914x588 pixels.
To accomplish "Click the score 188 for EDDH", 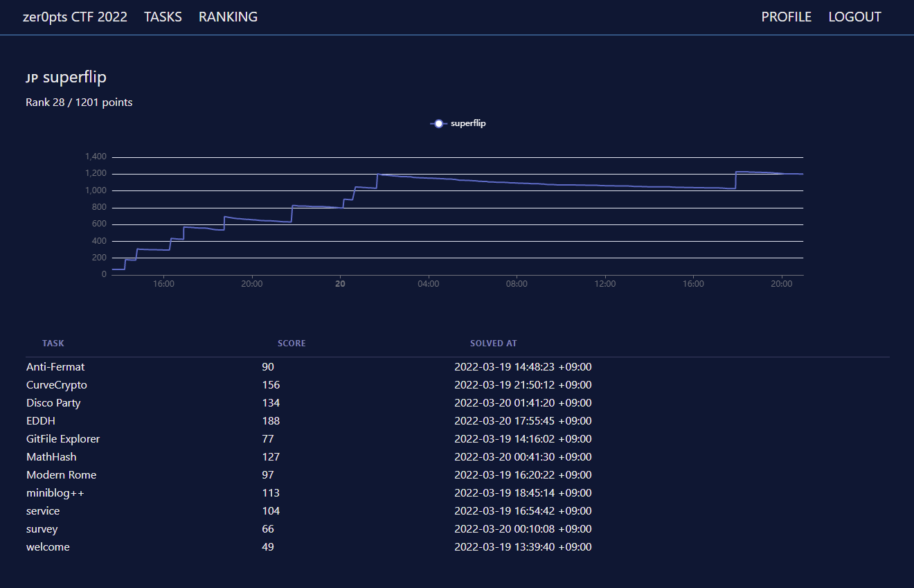I will click(x=271, y=421).
